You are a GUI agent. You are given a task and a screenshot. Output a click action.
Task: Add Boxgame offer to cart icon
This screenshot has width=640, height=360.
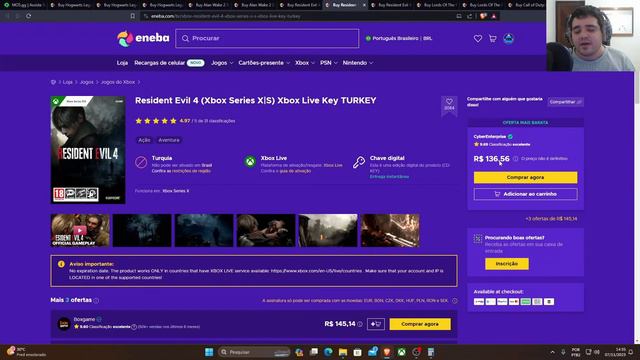[x=376, y=324]
